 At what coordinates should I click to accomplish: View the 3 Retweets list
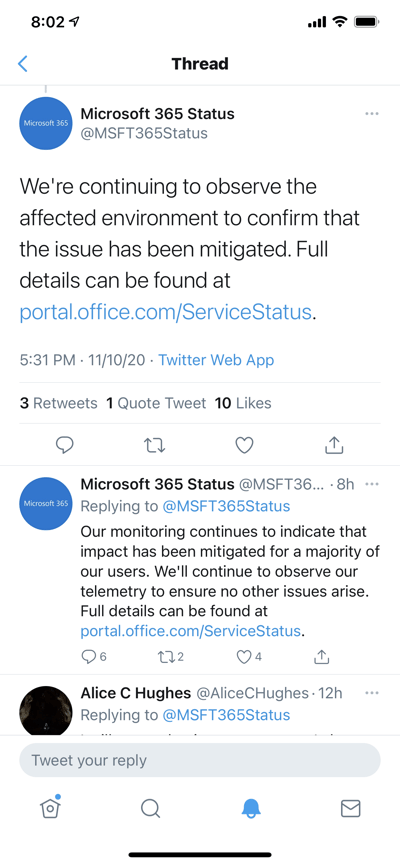click(x=58, y=403)
